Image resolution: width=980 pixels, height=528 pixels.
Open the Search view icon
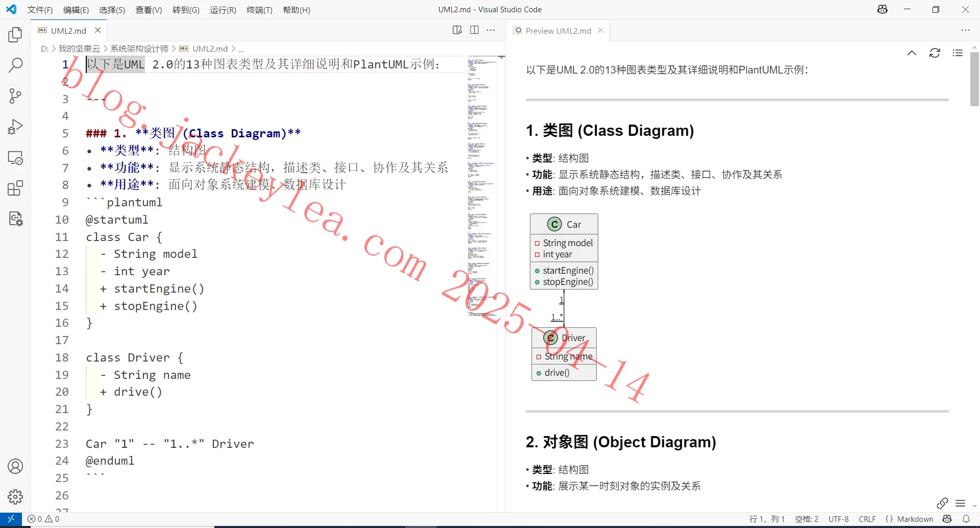pos(15,65)
